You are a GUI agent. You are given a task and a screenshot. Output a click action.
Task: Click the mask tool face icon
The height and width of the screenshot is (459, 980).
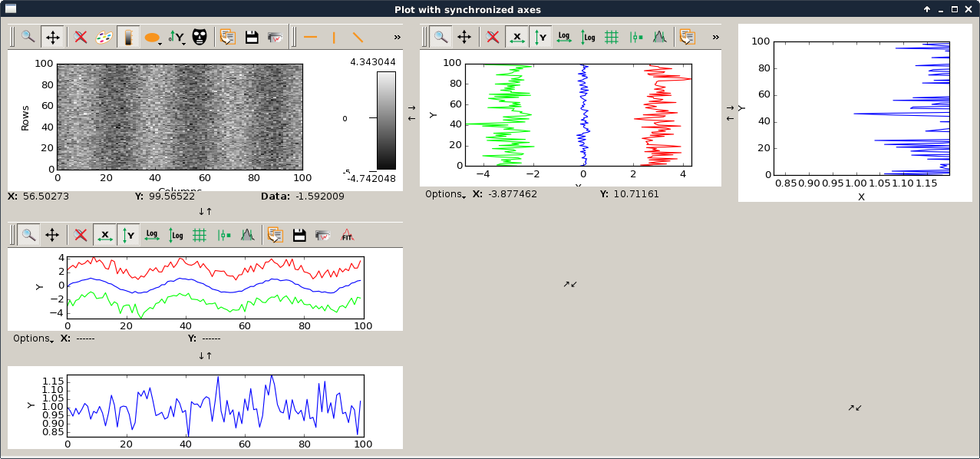point(200,37)
